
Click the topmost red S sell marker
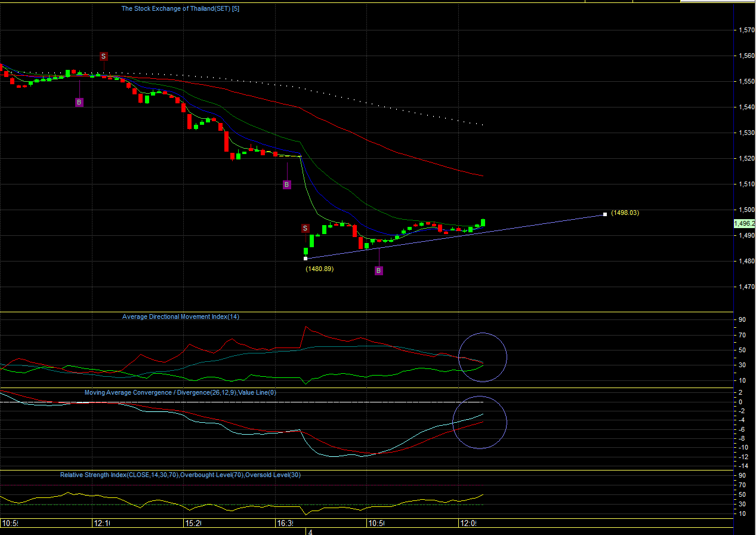click(103, 56)
